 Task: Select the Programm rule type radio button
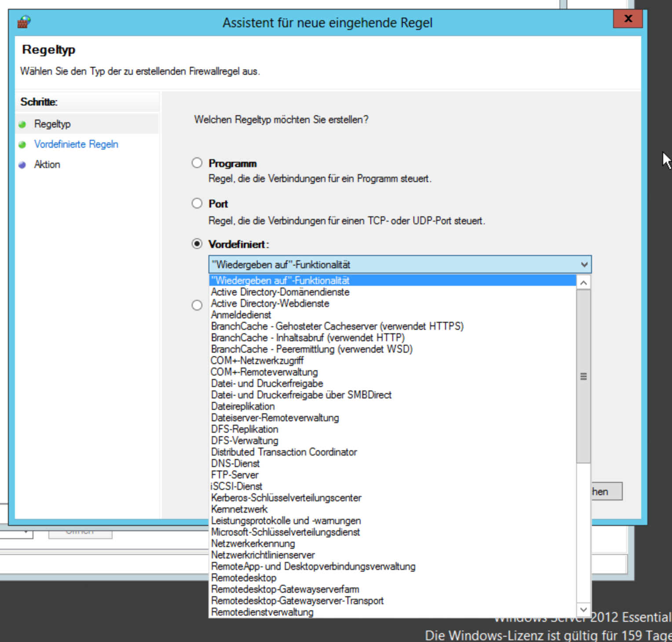(x=197, y=163)
